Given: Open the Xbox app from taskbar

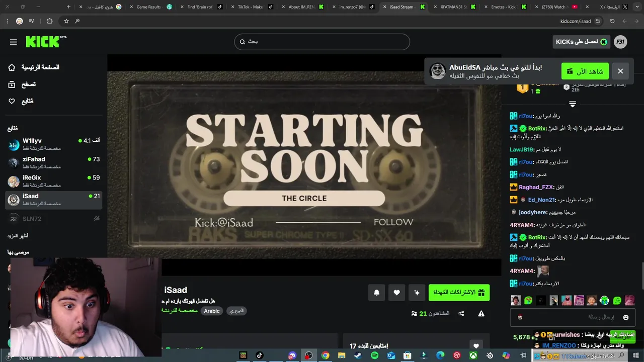Looking at the screenshot, I should (473, 355).
